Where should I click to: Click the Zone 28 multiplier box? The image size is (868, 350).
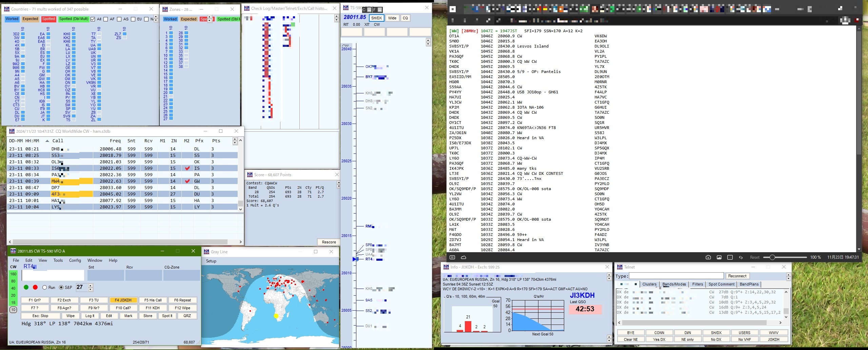pos(186,33)
